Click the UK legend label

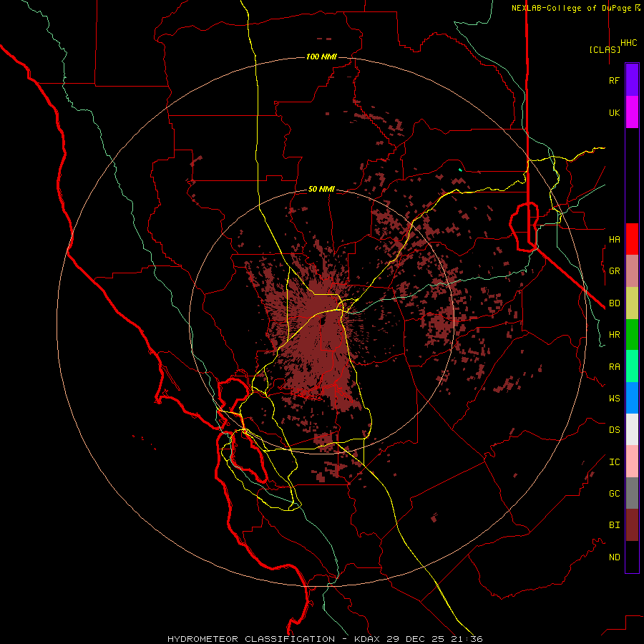[614, 112]
